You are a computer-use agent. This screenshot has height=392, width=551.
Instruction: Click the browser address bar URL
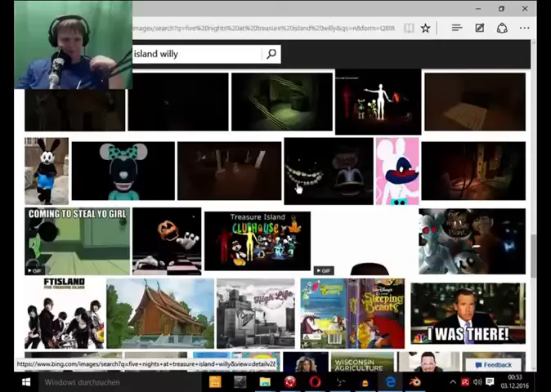pyautogui.click(x=263, y=28)
